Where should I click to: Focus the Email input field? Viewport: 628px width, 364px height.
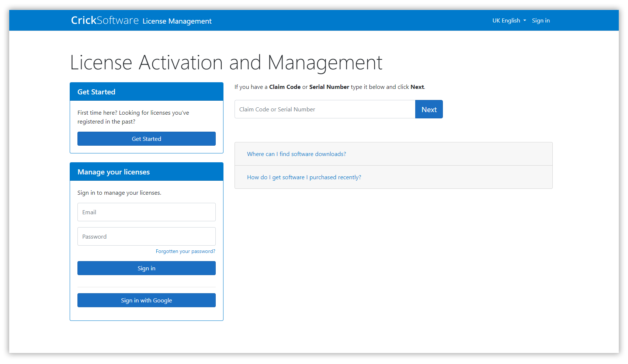click(x=146, y=212)
